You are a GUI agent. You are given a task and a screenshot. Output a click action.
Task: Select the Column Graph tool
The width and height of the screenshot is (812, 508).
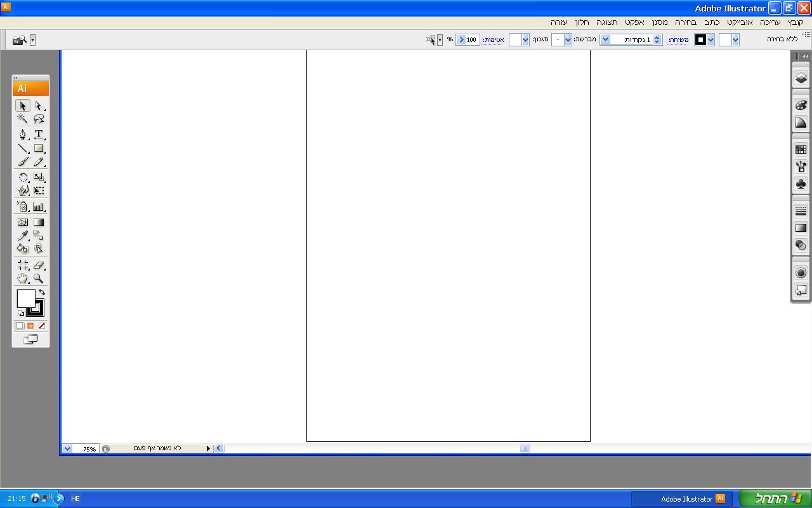click(39, 206)
